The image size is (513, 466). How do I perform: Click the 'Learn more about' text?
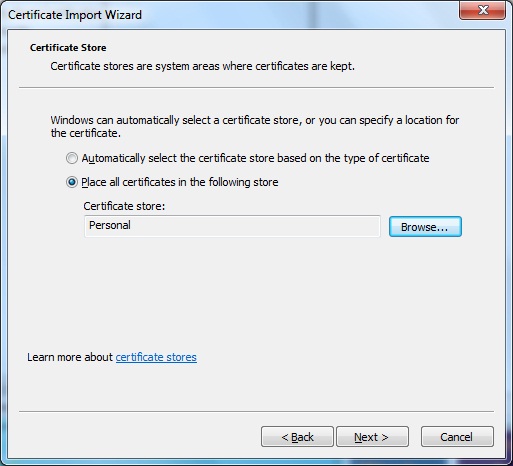pyautogui.click(x=70, y=357)
